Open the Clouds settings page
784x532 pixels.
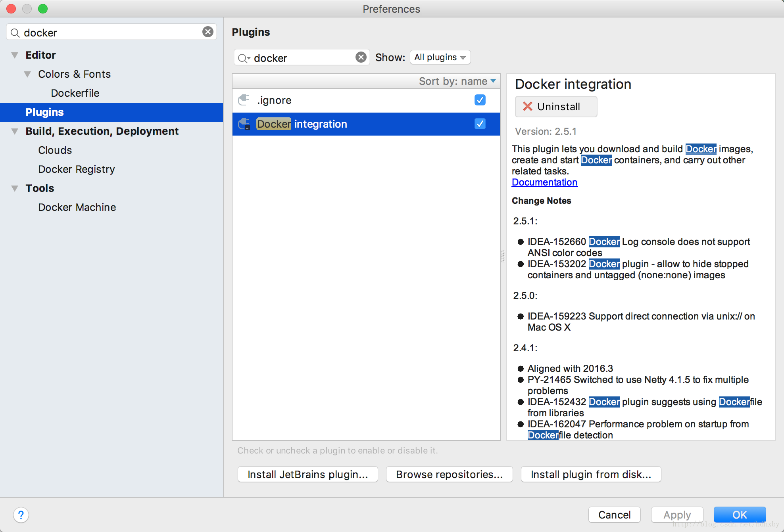[55, 150]
